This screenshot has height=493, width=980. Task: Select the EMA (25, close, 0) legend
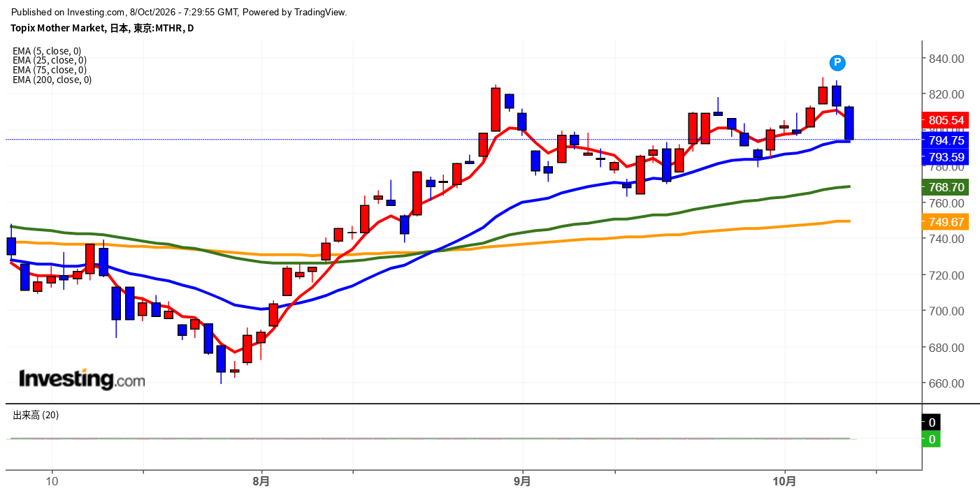[50, 60]
